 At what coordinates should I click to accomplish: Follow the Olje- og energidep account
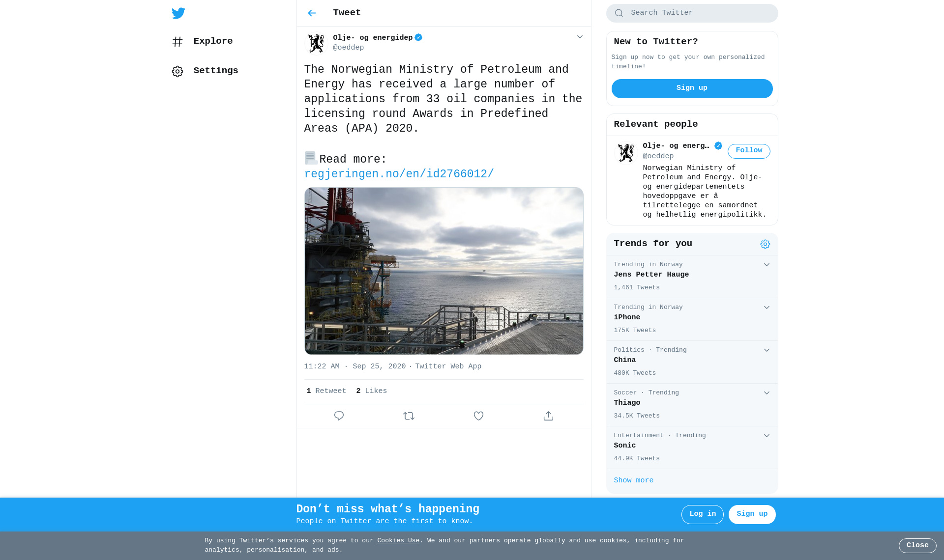[x=749, y=151]
